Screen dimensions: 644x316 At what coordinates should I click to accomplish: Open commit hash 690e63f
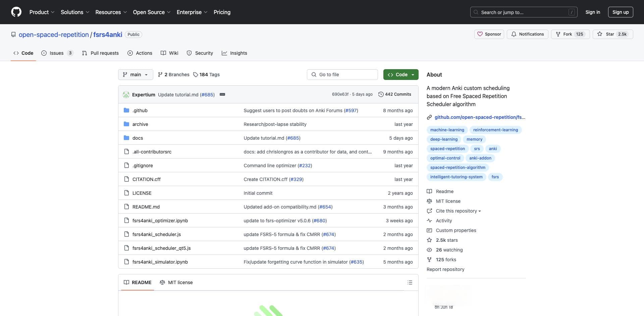pos(340,94)
